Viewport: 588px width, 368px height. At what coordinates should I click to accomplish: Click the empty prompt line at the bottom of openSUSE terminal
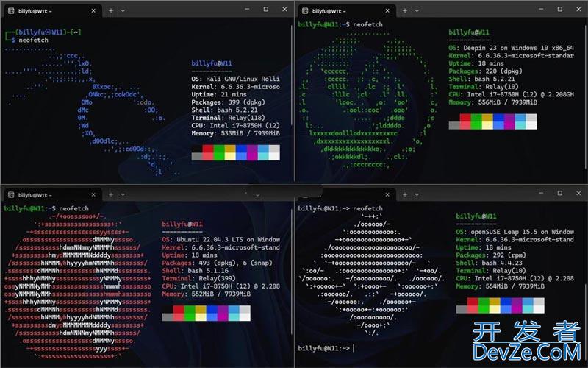[326, 348]
